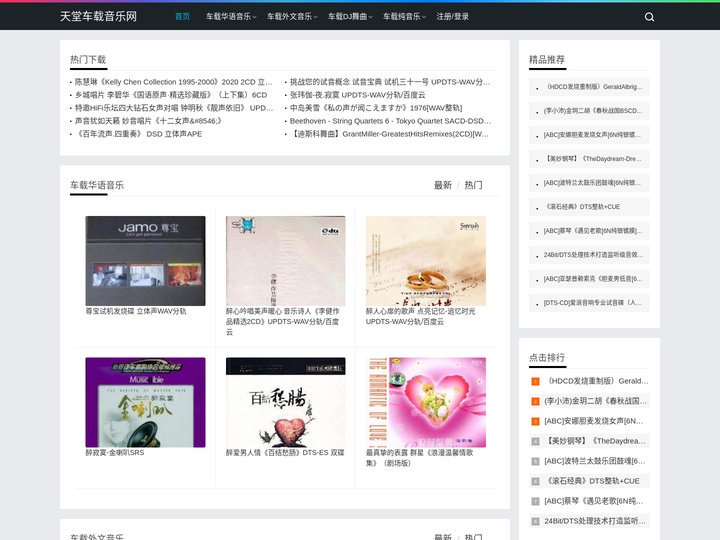Open 特邀HiFi乐坛四大钻石女声 link
Viewport: 720px width, 540px height.
tap(174, 107)
